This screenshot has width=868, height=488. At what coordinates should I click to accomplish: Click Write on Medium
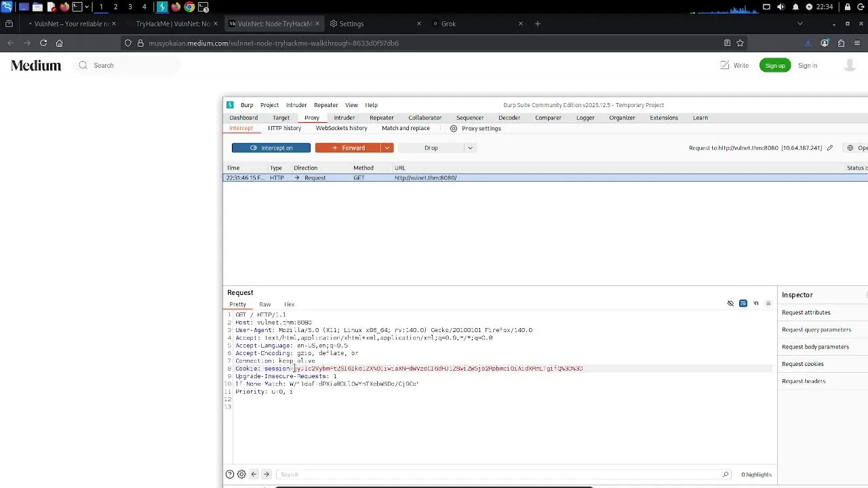click(734, 65)
